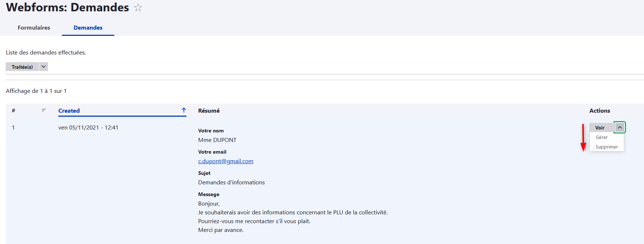Switch to the Formulaires tab

point(34,28)
